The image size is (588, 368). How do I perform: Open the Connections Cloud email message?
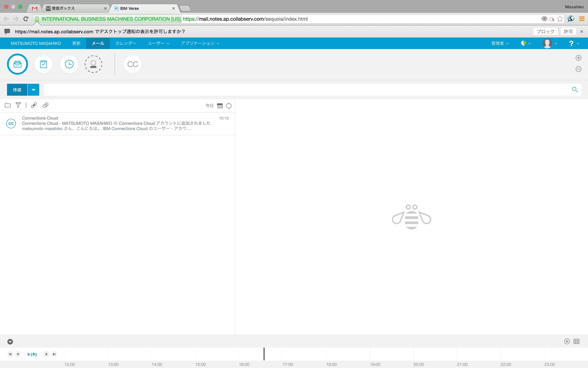(x=117, y=123)
